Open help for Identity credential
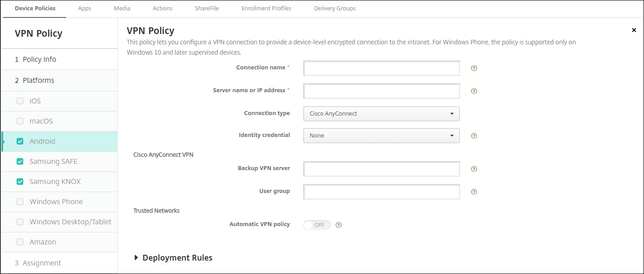 tap(474, 136)
